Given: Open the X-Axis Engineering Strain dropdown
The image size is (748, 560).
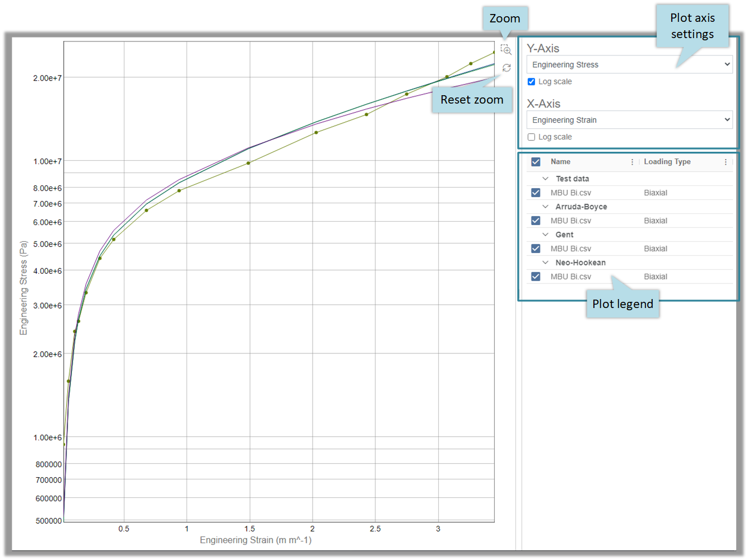Looking at the screenshot, I should 629,120.
